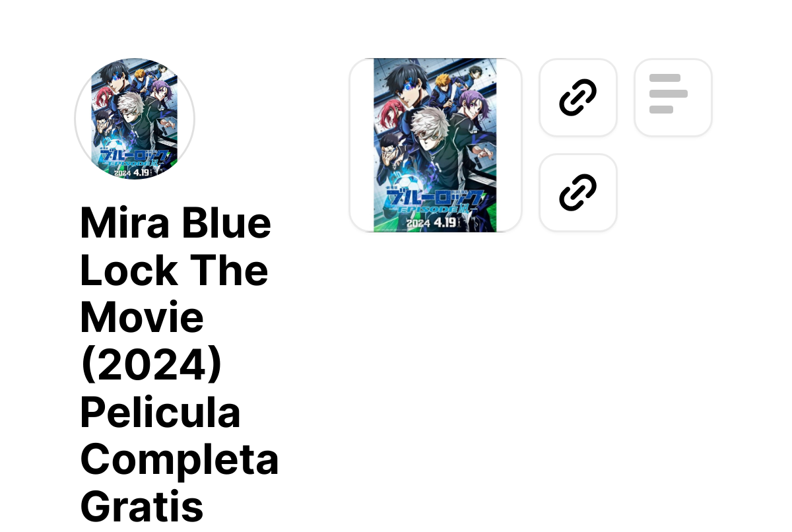Open the lower chain-link icon card
The width and height of the screenshot is (792, 532).
pyautogui.click(x=578, y=193)
